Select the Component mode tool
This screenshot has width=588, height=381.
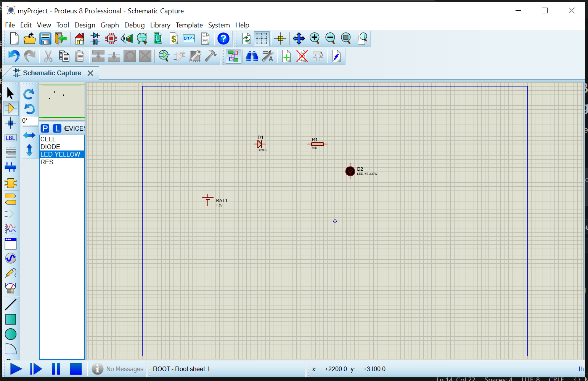click(x=11, y=109)
